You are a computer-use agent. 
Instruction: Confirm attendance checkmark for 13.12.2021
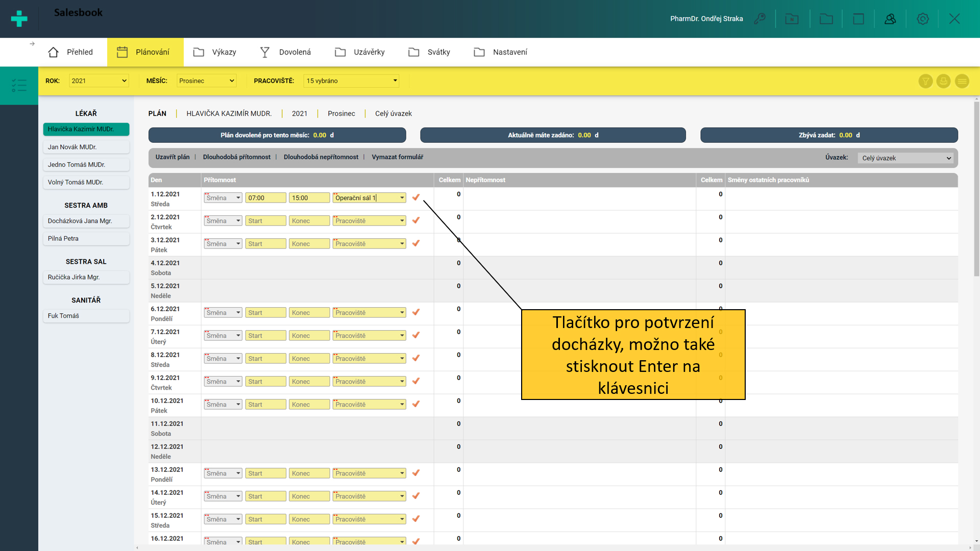coord(416,473)
